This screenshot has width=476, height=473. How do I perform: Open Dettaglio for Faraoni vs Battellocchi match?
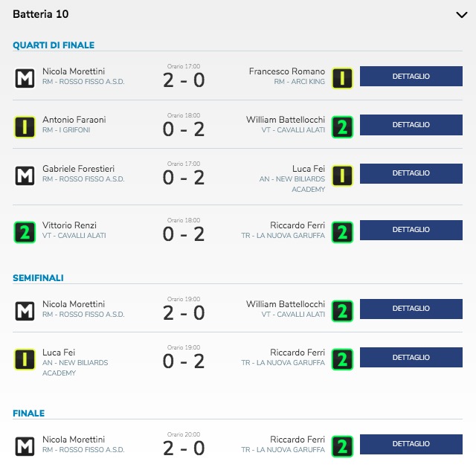(x=411, y=125)
